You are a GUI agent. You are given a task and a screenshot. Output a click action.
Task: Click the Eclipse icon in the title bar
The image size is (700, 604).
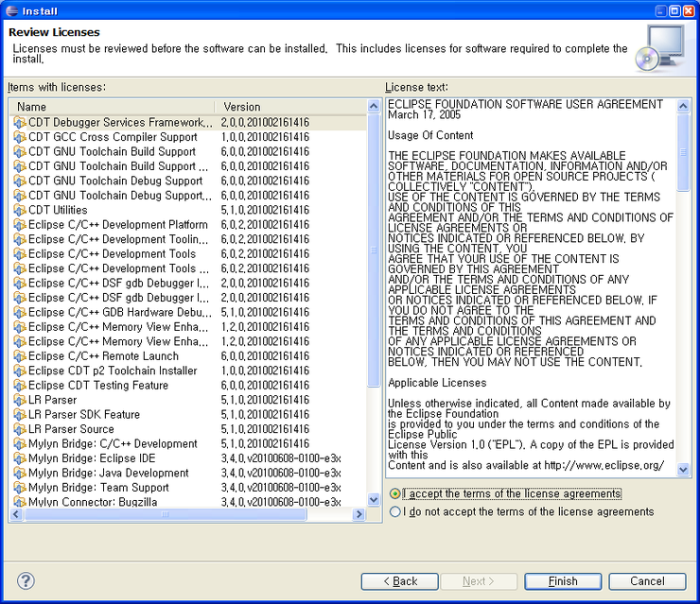tap(11, 10)
